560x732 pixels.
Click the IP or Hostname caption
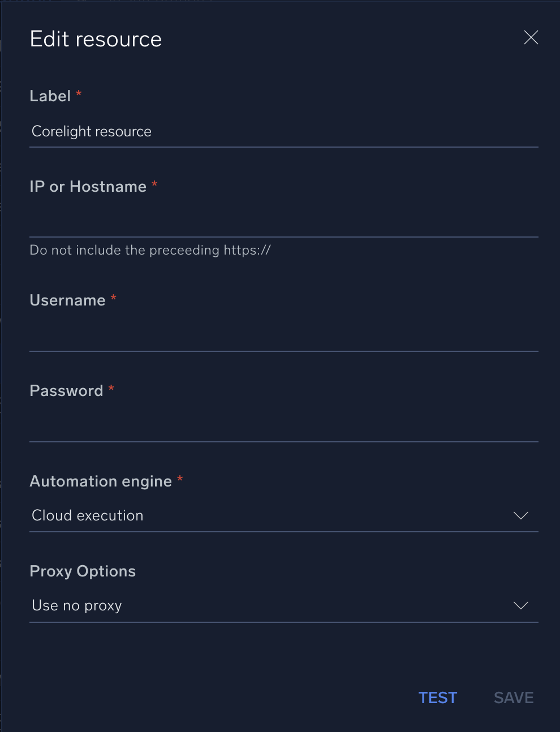click(88, 187)
